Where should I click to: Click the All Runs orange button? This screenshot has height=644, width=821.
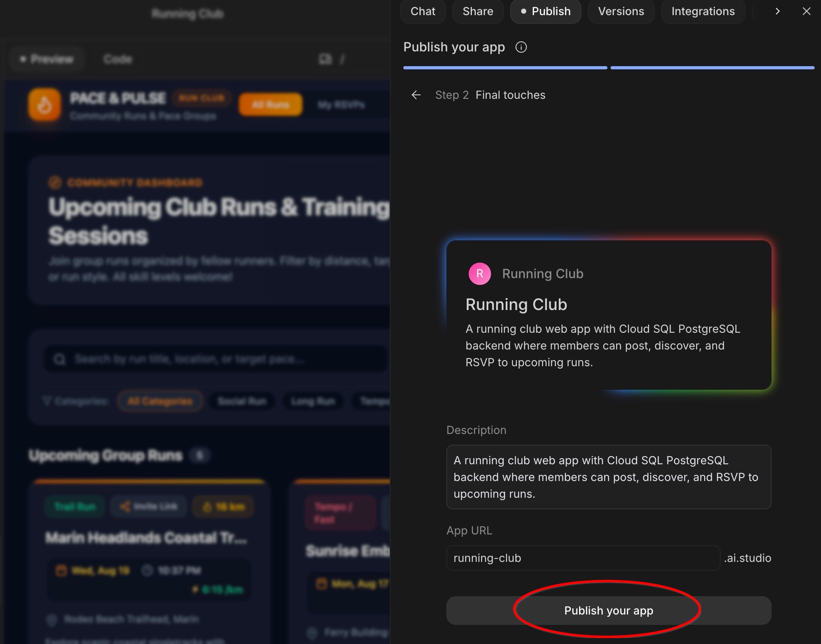click(270, 104)
